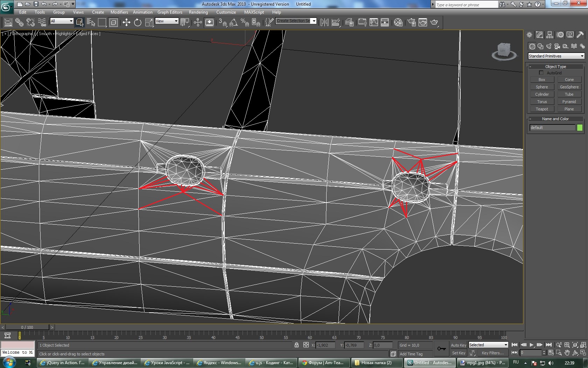Viewport: 588px width, 368px height.
Task: Open the Standard Primitives dropdown
Action: 556,56
